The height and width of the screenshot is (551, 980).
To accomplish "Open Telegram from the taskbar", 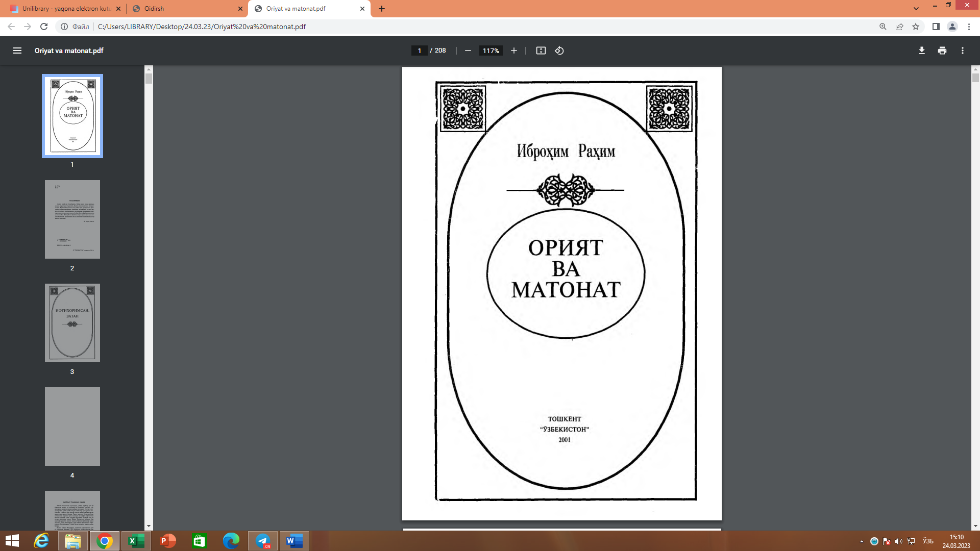I will click(263, 541).
